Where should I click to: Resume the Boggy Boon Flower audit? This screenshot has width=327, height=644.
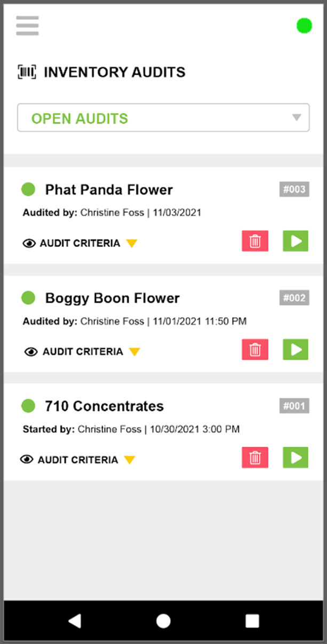(x=296, y=350)
